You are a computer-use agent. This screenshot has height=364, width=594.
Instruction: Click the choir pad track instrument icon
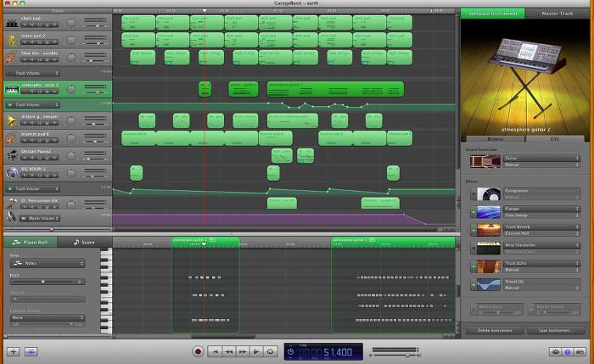coord(12,23)
